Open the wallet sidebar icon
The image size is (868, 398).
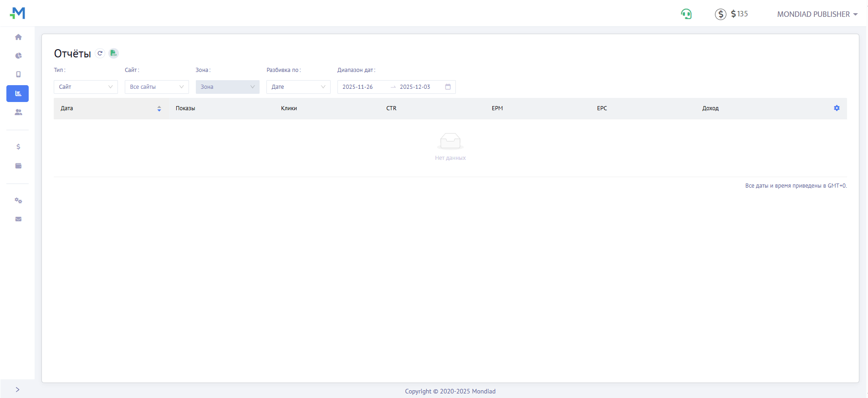pos(18,166)
